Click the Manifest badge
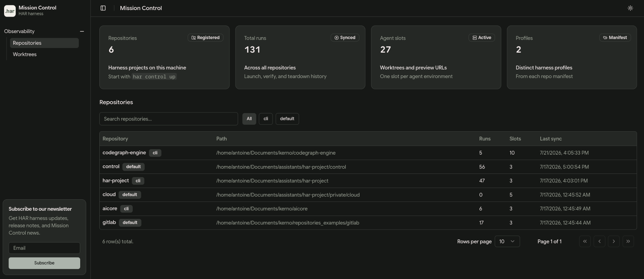644x279 pixels. pyautogui.click(x=615, y=38)
